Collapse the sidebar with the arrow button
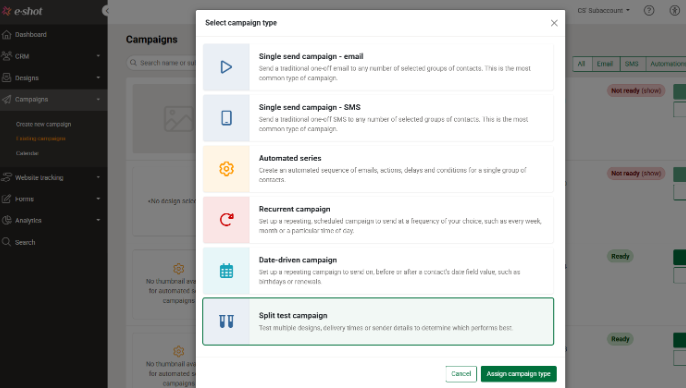686x388 pixels. click(105, 10)
